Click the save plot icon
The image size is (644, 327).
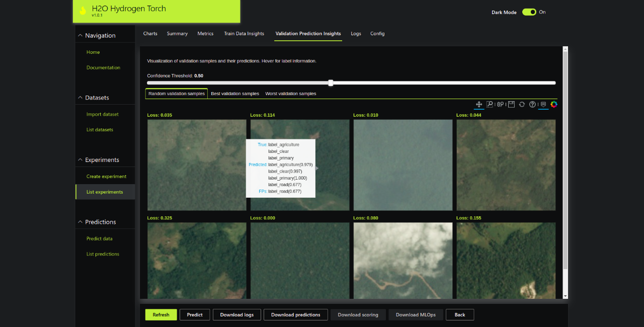coord(511,104)
